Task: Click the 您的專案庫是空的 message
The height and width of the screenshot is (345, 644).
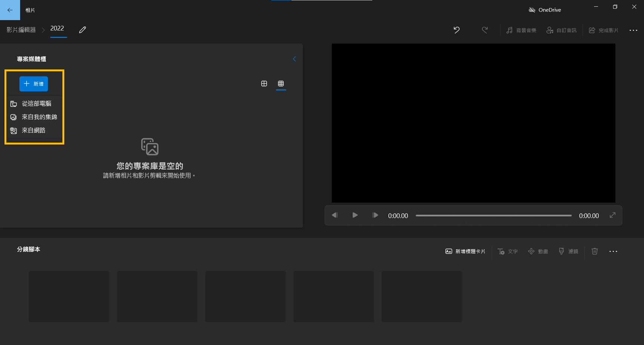Action: (150, 166)
